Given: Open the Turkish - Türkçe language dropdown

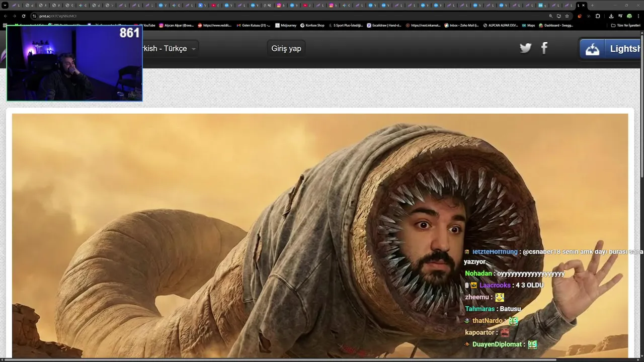Looking at the screenshot, I should [170, 49].
